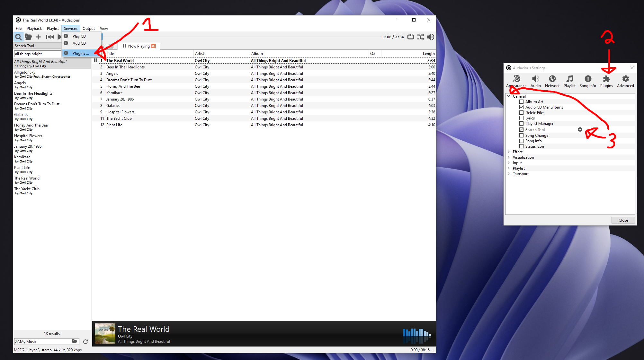Click the Add Files plus toolbar icon
Viewport: 644px width, 360px height.
(38, 37)
